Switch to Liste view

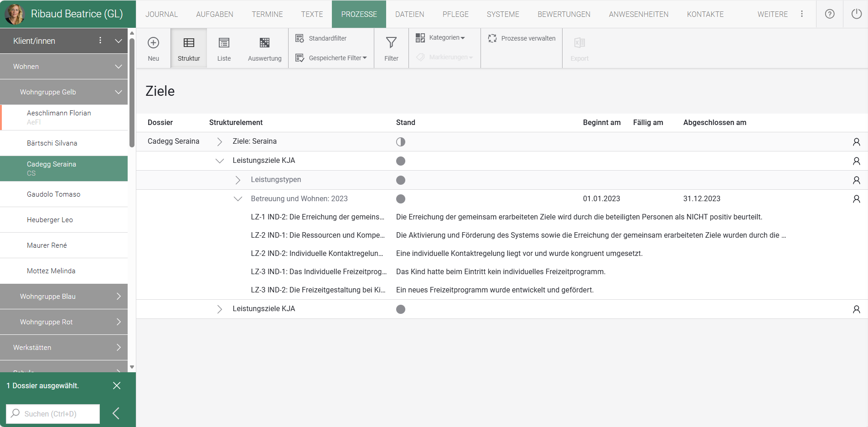(224, 48)
